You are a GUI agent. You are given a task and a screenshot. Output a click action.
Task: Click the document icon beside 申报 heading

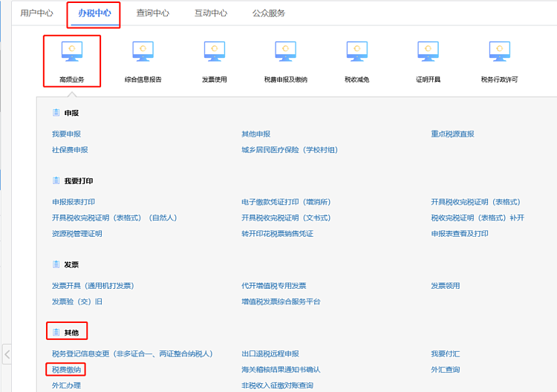coord(56,113)
